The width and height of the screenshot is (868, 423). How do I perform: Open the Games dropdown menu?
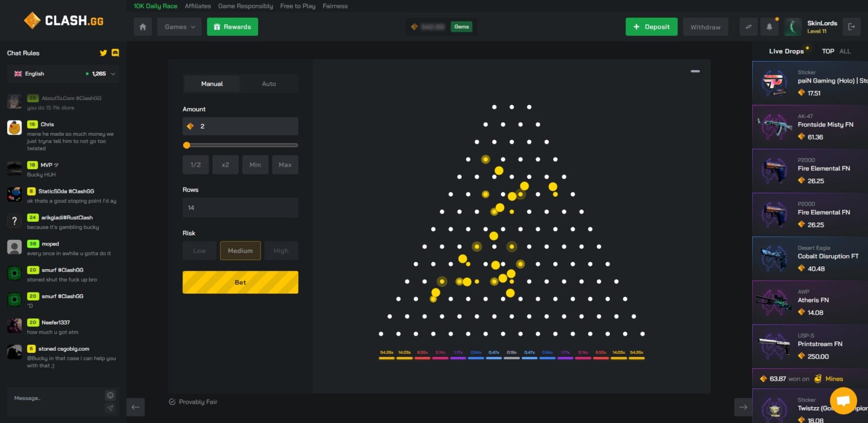179,27
